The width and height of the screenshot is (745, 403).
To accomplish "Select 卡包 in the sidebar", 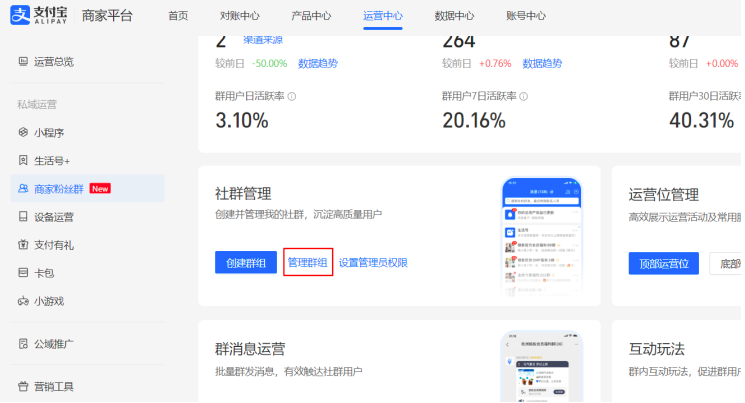I will [43, 273].
